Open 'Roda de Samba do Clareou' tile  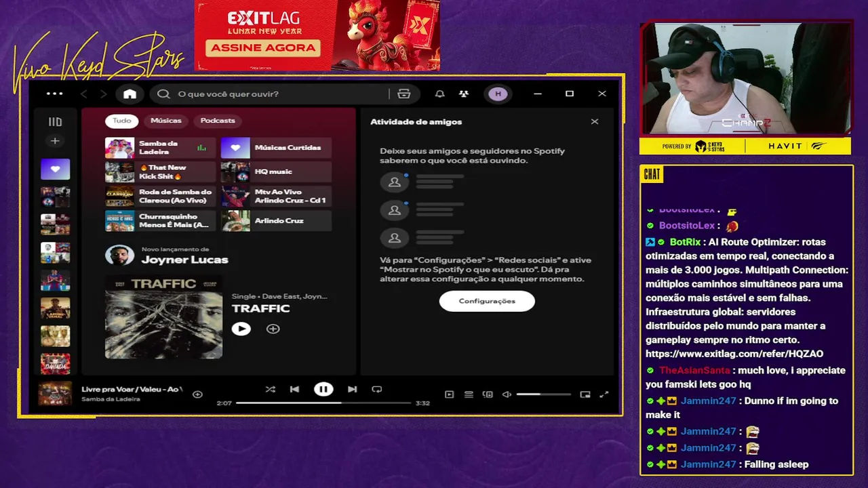coord(160,197)
